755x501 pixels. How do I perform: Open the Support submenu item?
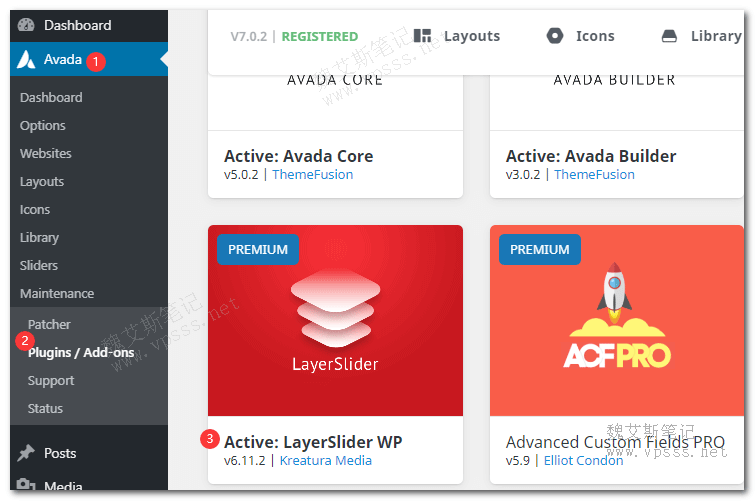tap(51, 380)
